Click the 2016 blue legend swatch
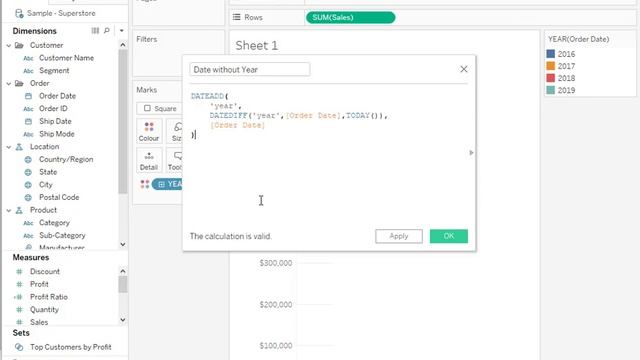640x360 pixels. pyautogui.click(x=551, y=54)
